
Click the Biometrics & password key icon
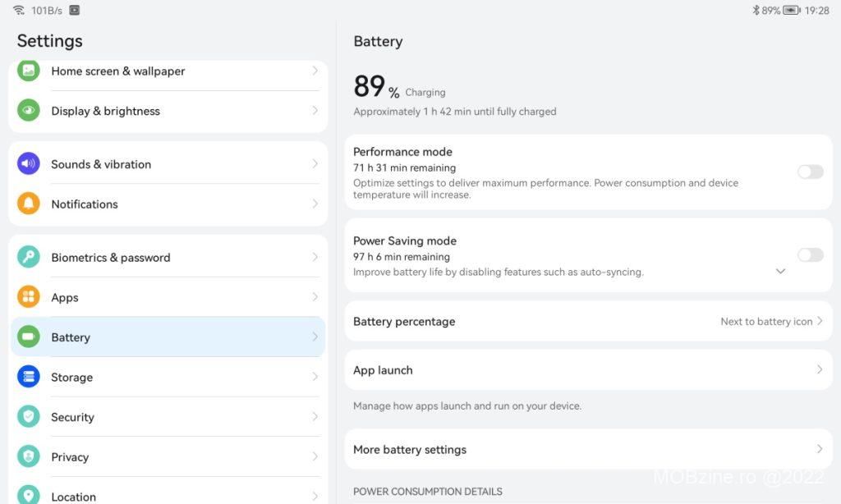pos(29,257)
